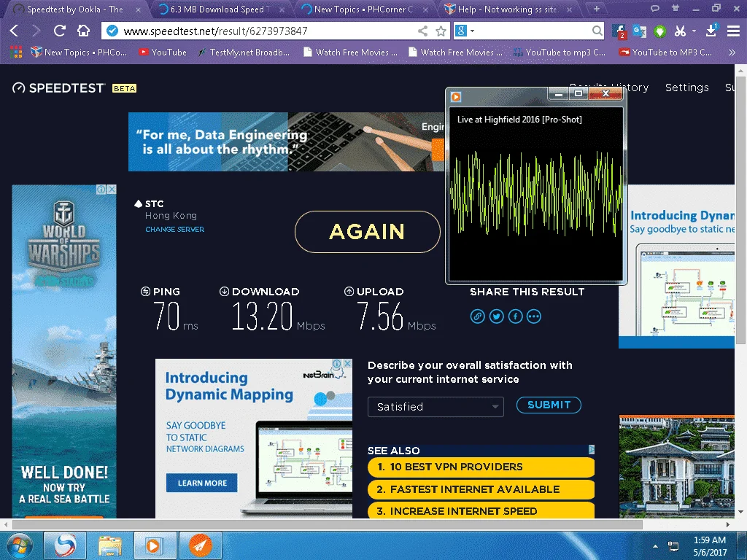This screenshot has height=560, width=747.
Task: Open browser main menu hamburger icon
Action: point(733,31)
